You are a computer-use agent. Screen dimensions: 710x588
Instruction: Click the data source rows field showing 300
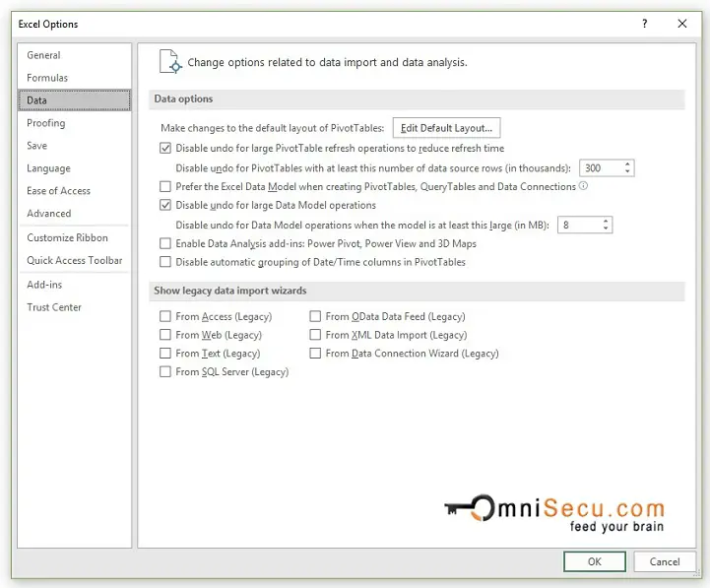tap(602, 168)
